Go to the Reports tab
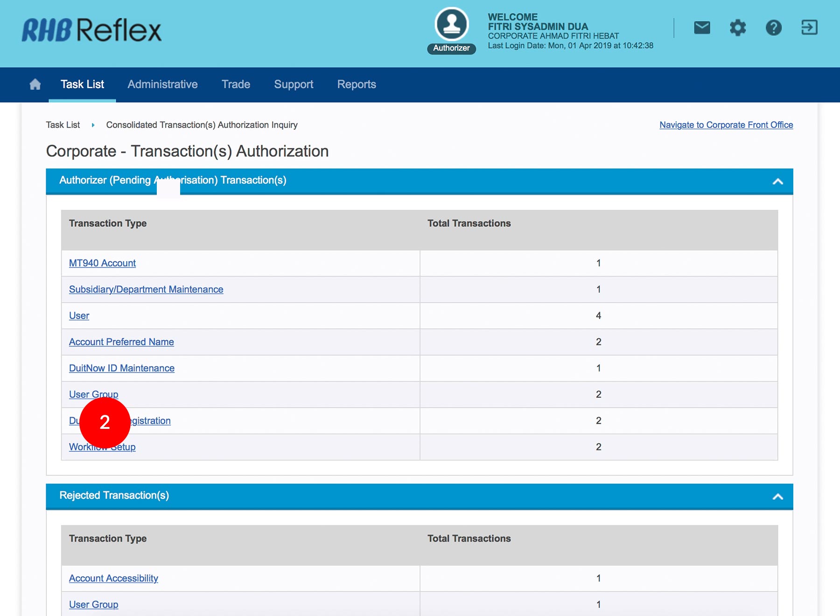This screenshot has width=840, height=616. 357,84
